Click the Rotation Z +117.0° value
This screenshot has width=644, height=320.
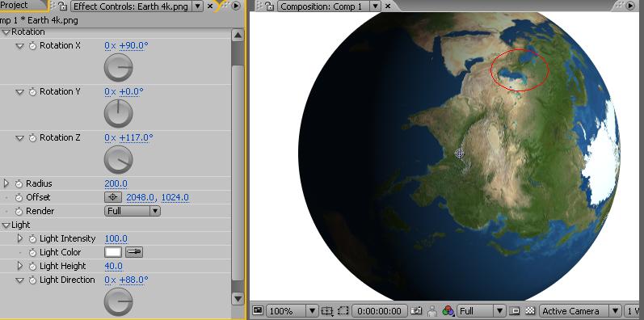(x=136, y=137)
